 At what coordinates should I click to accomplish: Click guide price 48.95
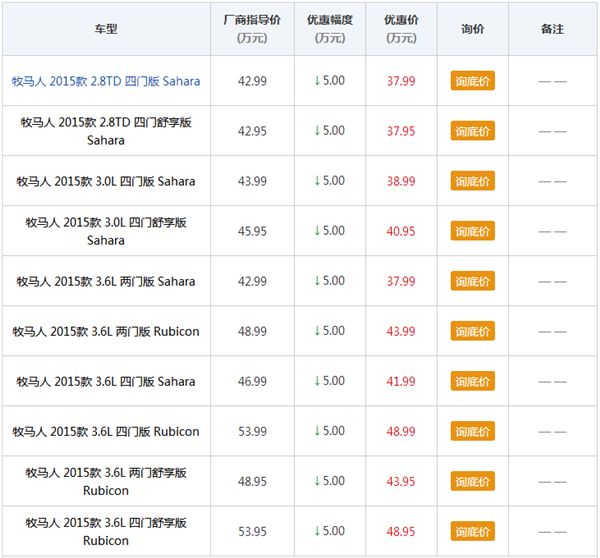(252, 482)
